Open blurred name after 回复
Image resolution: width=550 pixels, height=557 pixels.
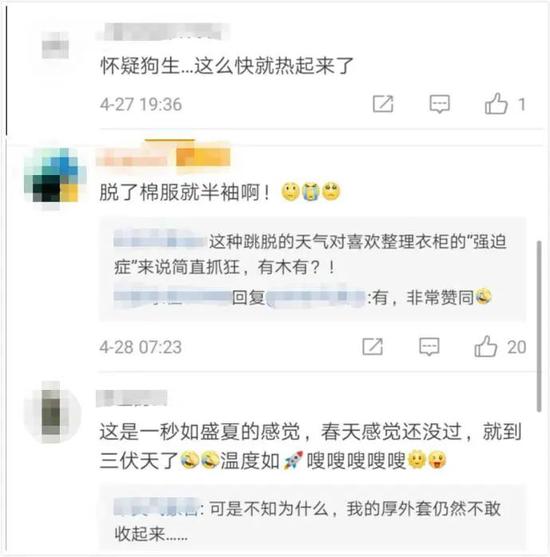[316, 297]
